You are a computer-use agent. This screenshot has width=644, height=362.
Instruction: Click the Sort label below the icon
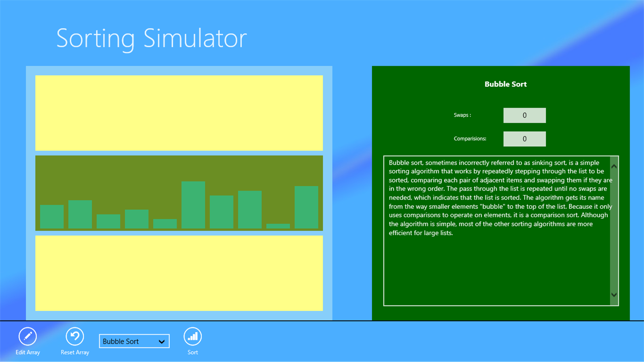[192, 352]
